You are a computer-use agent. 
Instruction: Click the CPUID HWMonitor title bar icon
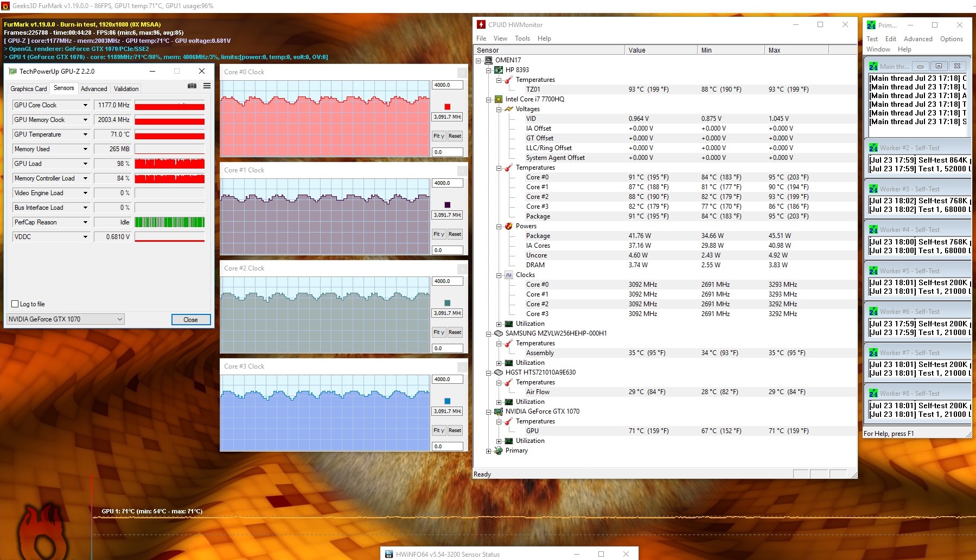(481, 24)
